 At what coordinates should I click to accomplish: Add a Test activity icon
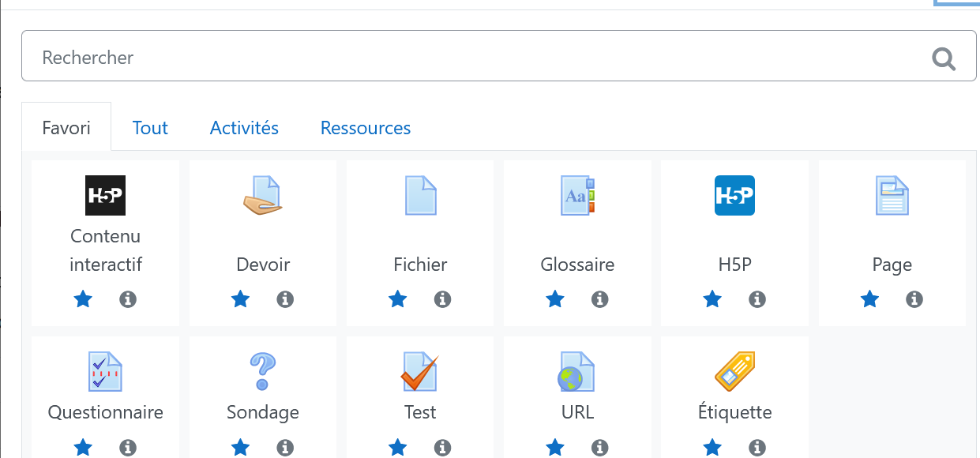coord(420,372)
